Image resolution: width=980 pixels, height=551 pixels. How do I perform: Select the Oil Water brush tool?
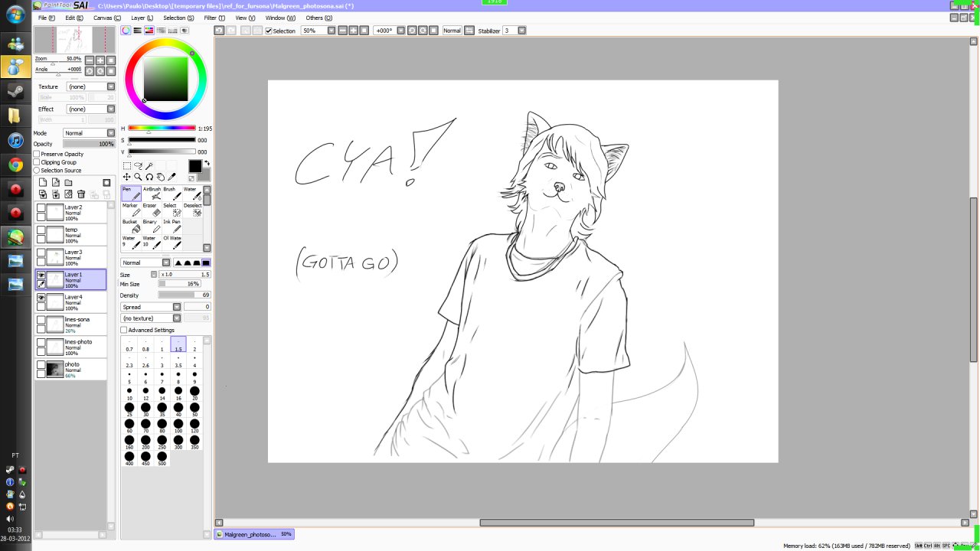click(x=172, y=243)
